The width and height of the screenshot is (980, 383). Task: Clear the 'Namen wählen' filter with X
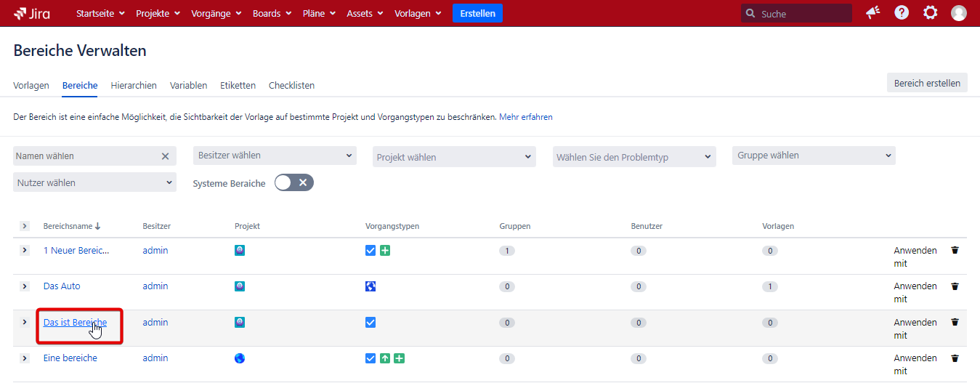[x=165, y=156]
